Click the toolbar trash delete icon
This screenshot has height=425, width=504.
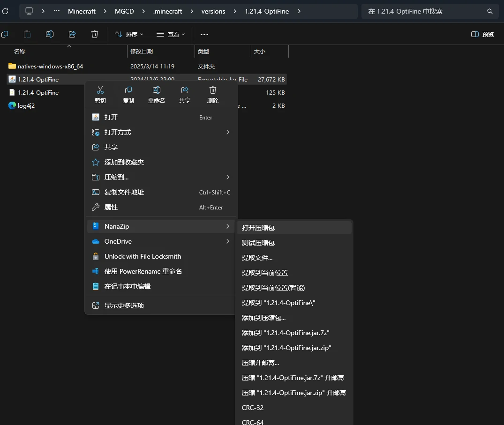click(95, 34)
